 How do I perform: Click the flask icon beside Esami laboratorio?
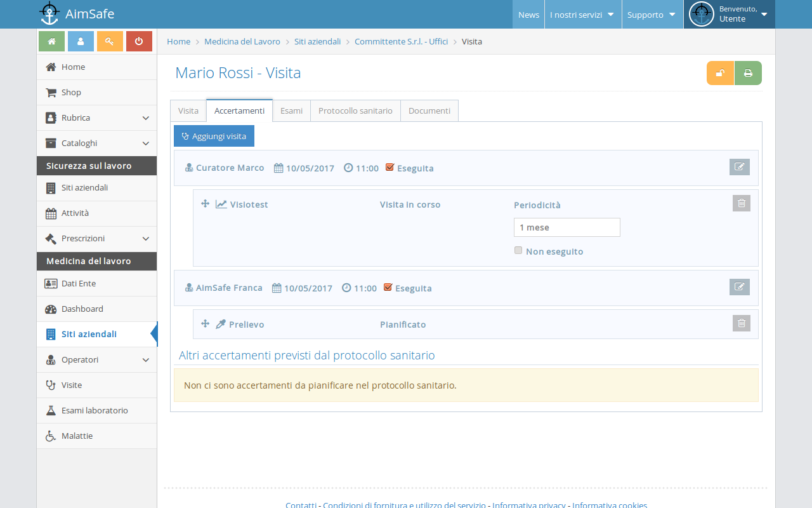click(x=51, y=411)
